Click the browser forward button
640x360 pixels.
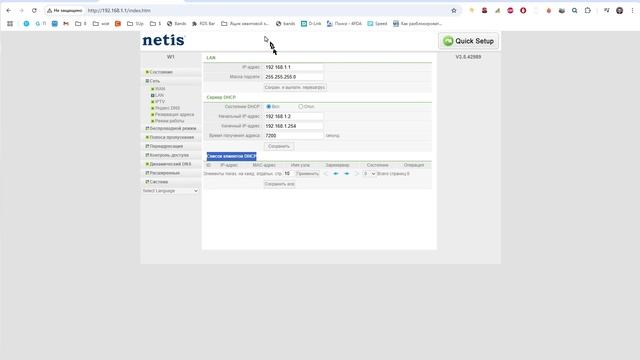point(22,11)
